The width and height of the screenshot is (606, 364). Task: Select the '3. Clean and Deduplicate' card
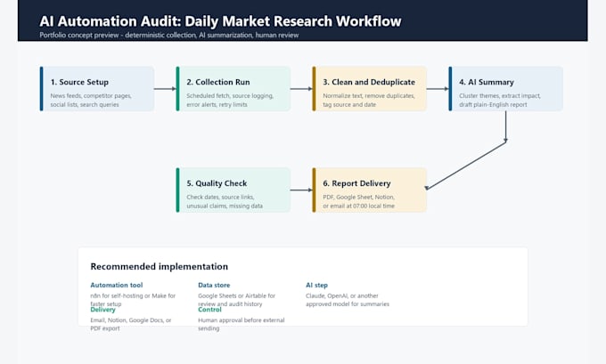pos(370,89)
